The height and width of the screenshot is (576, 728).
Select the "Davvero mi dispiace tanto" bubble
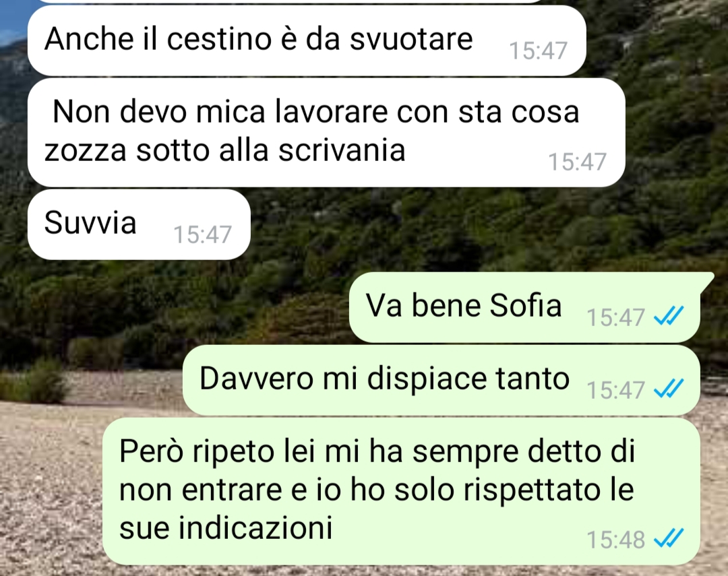point(442,380)
